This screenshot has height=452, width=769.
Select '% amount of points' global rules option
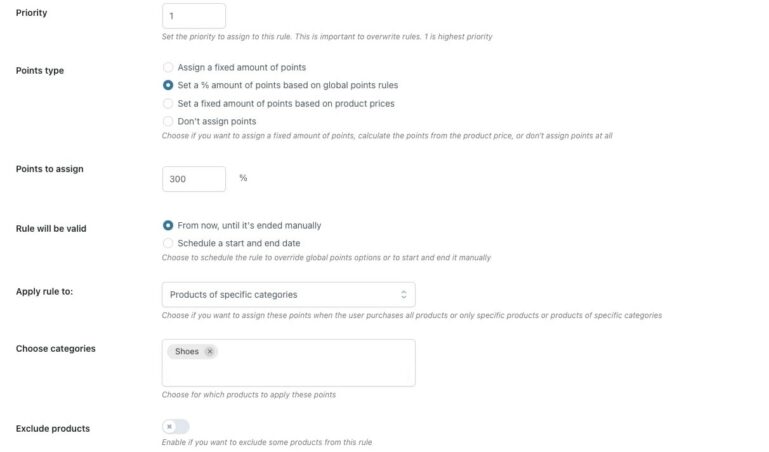(168, 85)
